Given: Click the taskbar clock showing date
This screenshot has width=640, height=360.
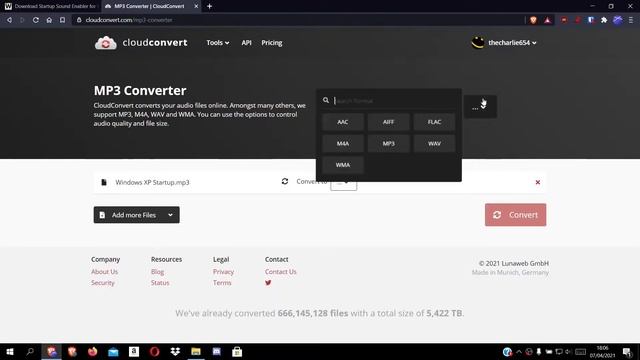Looking at the screenshot, I should point(602,352).
